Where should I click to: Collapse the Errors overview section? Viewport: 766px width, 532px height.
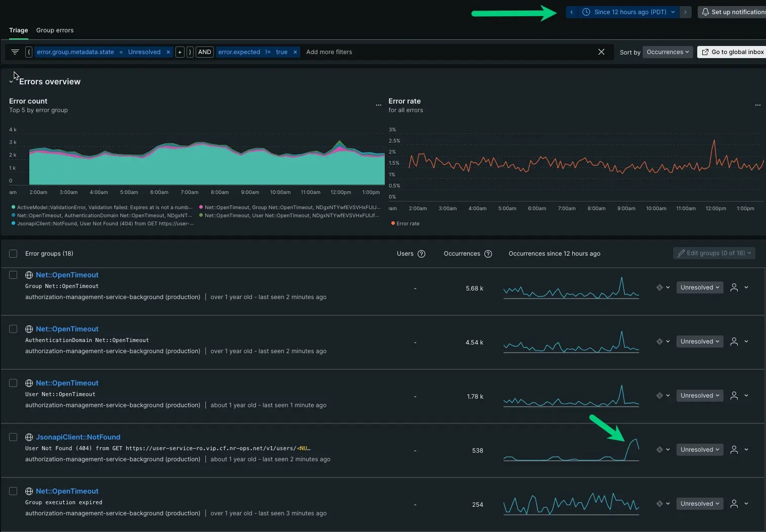(11, 82)
